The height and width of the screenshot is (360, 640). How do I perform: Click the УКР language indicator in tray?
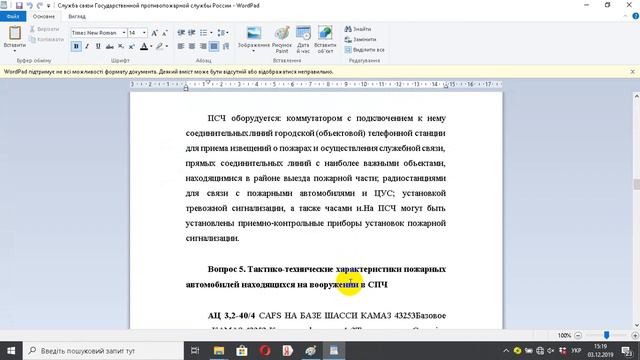coord(576,351)
